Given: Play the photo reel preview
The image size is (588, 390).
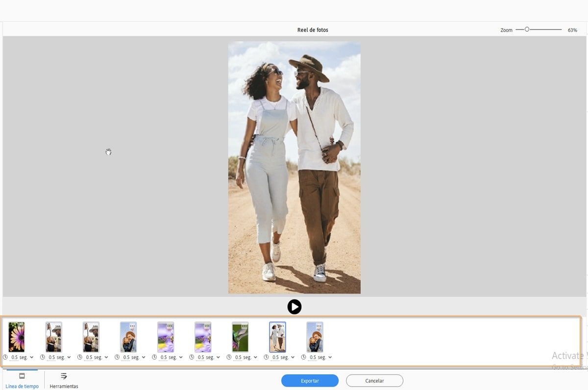Looking at the screenshot, I should [x=294, y=307].
